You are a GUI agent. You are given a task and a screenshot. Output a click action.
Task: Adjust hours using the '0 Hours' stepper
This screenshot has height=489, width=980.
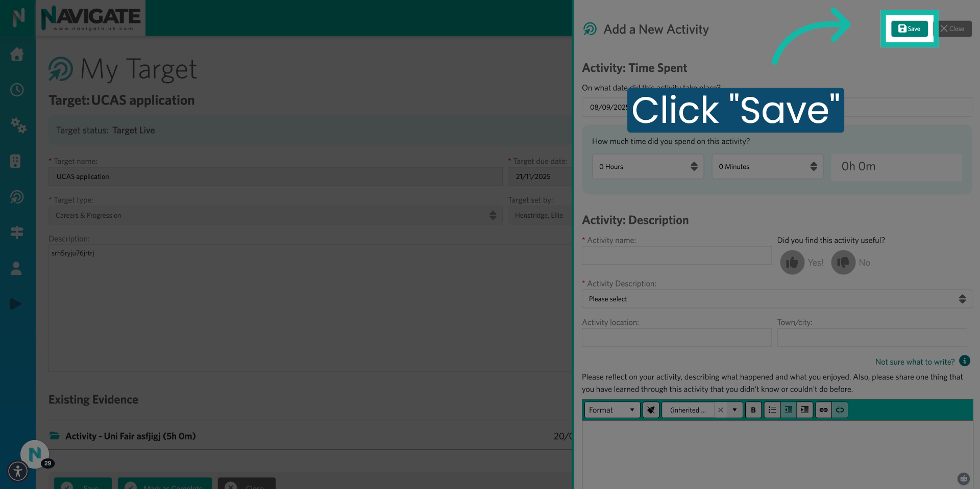coord(694,166)
